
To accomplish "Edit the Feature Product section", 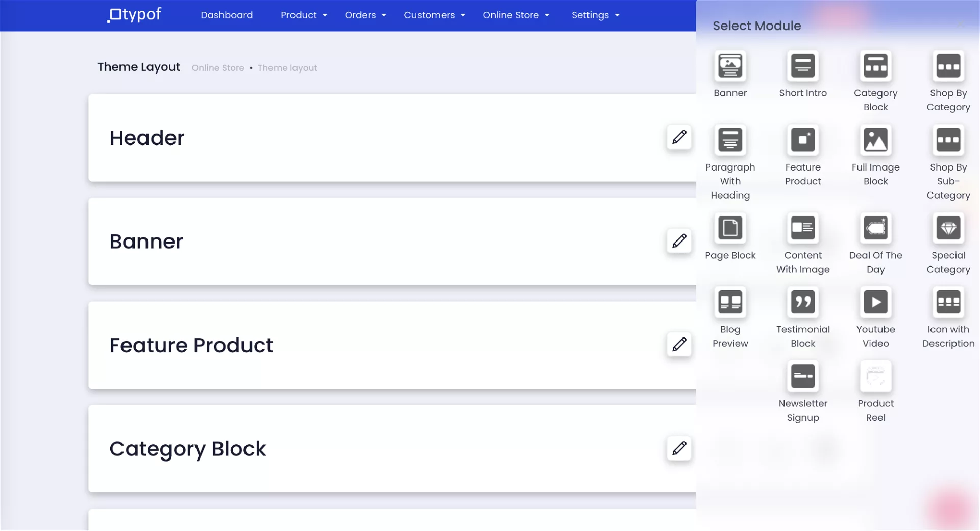I will coord(679,345).
